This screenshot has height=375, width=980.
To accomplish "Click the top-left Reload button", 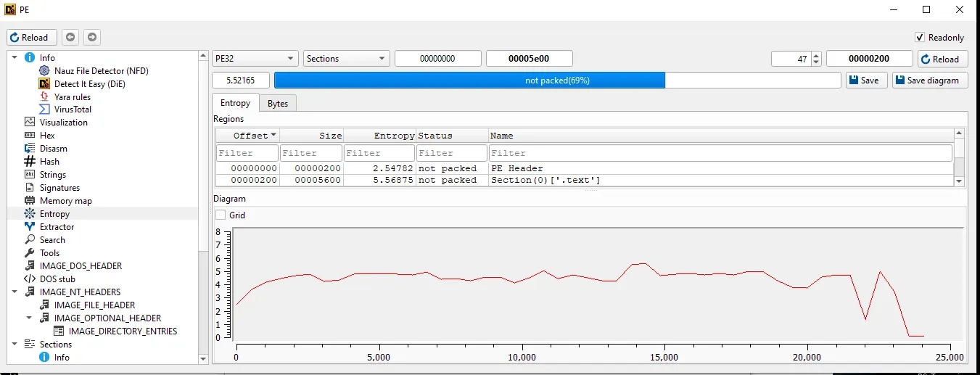I will (29, 38).
